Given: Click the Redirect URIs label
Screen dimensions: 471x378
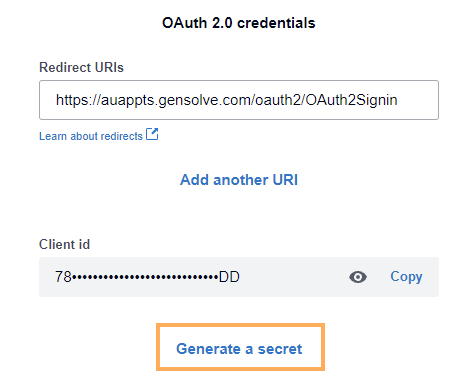Looking at the screenshot, I should click(81, 67).
